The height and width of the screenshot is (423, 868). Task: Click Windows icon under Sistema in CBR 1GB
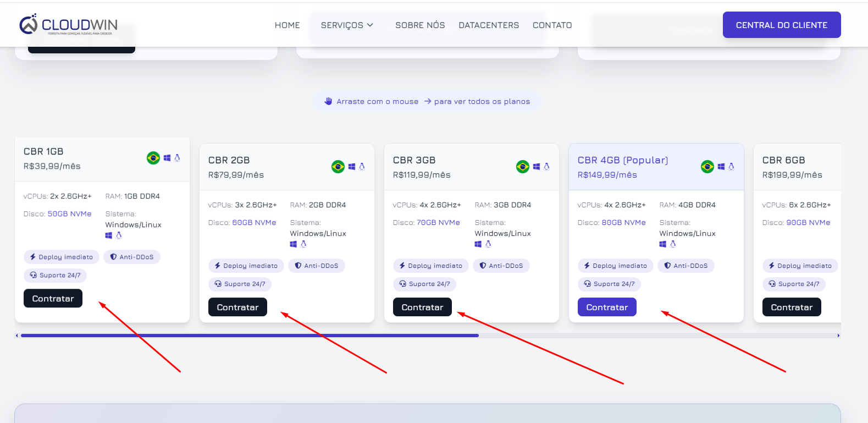click(109, 235)
